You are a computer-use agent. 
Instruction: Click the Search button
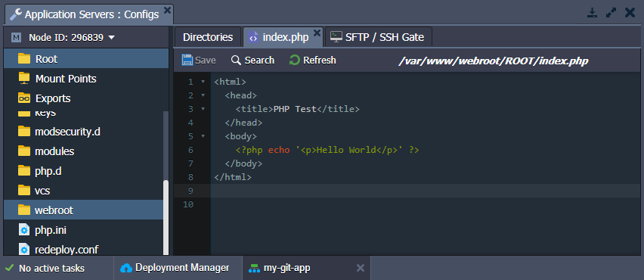click(x=252, y=61)
